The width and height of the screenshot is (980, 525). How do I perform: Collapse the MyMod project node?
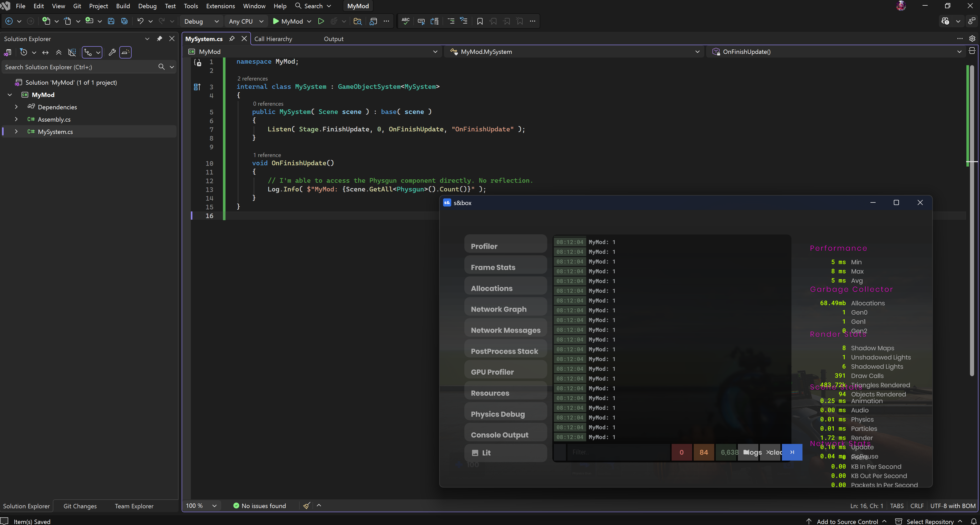pos(10,95)
